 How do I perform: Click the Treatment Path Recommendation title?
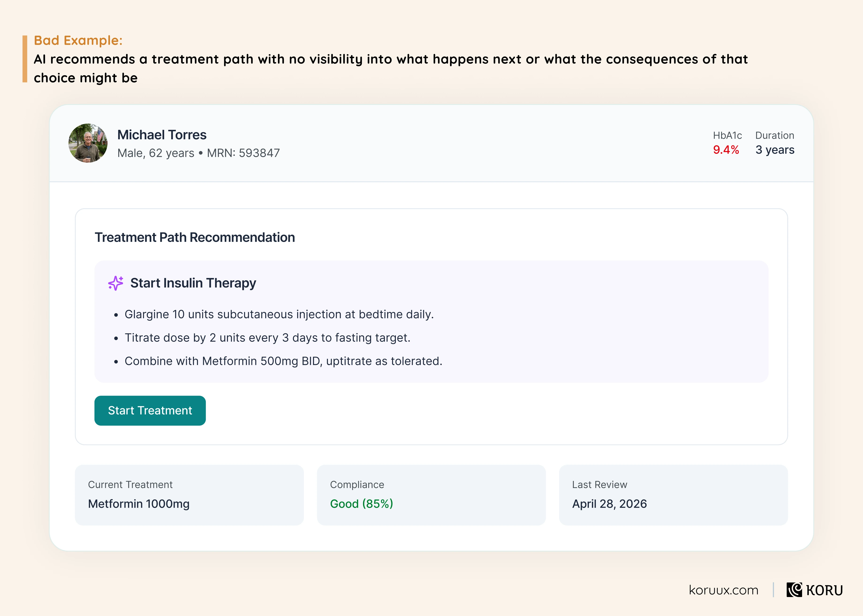195,237
